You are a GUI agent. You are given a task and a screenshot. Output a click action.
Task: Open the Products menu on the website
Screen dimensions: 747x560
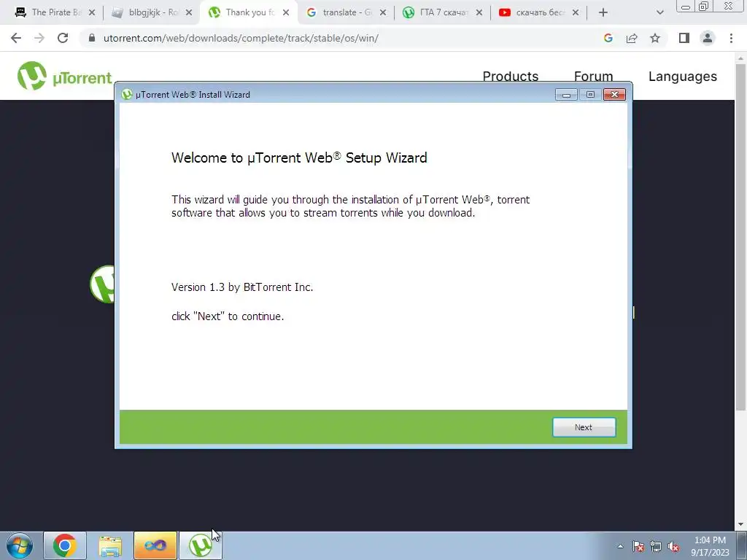510,76
